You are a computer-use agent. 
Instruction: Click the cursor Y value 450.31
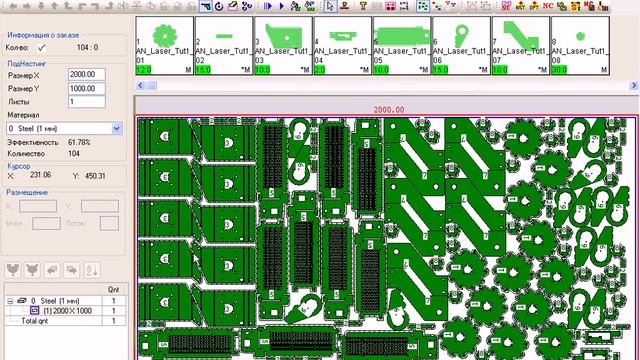[95, 176]
